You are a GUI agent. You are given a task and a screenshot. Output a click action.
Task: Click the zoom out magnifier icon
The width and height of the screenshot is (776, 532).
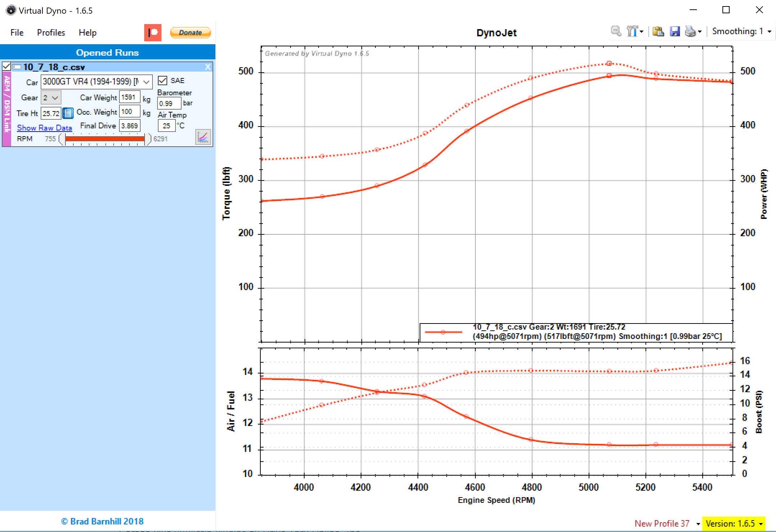(x=616, y=32)
